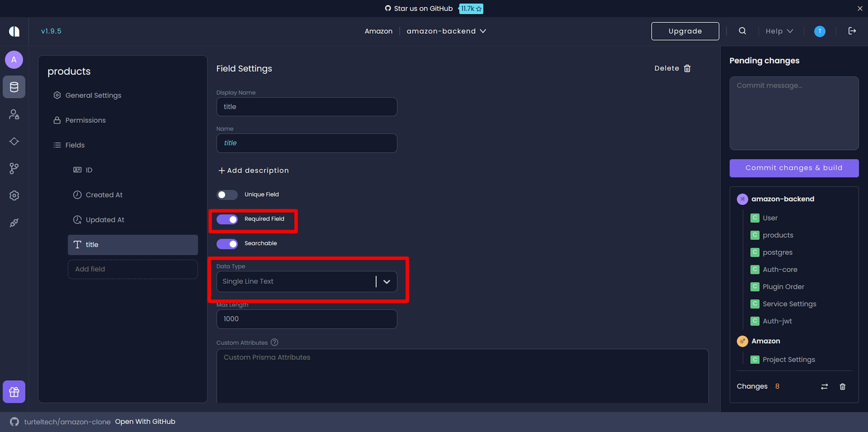Expand the amazon-backend service selector
This screenshot has height=432, width=868.
pyautogui.click(x=446, y=31)
